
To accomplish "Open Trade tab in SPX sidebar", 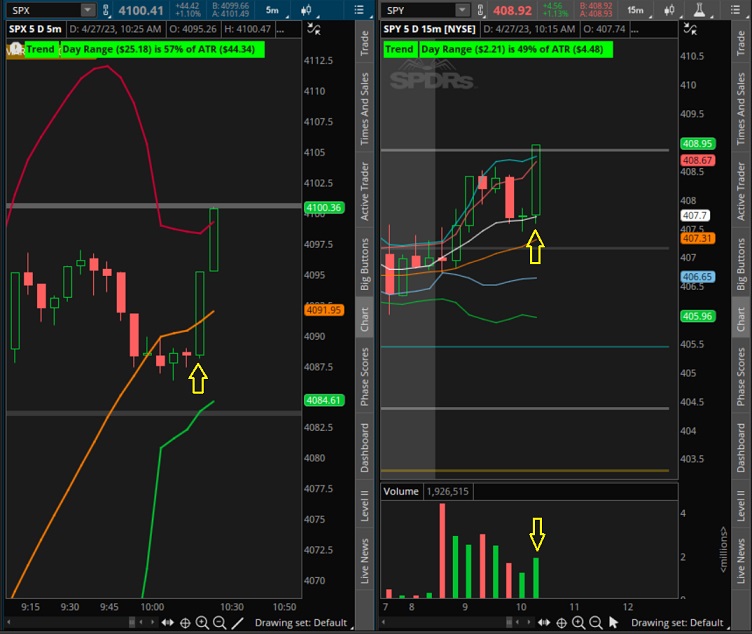I will 364,42.
